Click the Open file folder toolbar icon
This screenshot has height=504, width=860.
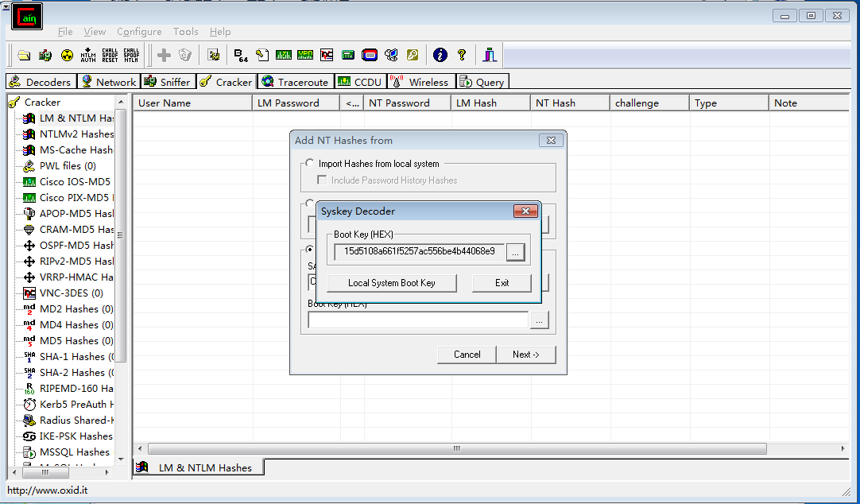(x=24, y=55)
